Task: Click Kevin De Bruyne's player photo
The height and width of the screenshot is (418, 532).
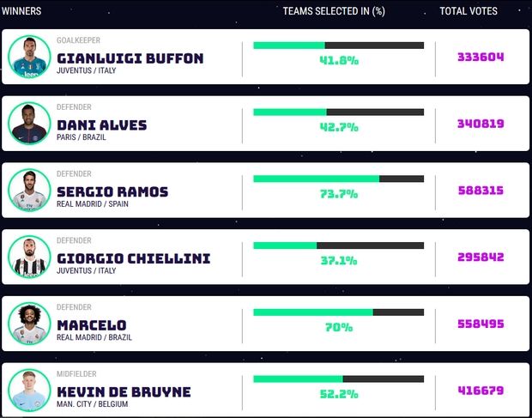Action: tap(29, 391)
